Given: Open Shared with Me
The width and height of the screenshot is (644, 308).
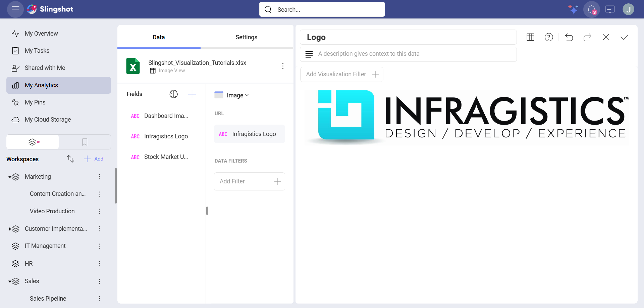Looking at the screenshot, I should point(59,68).
